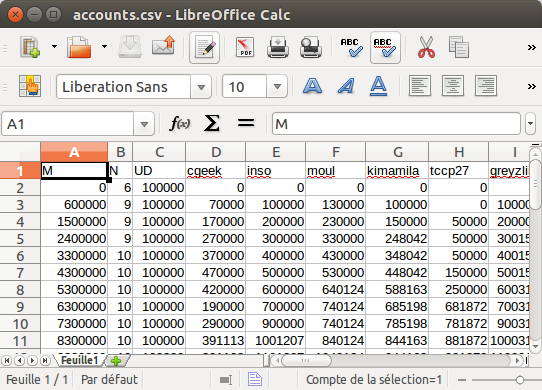This screenshot has width=542, height=390.
Task: Click the Cut scissors icon
Action: click(x=426, y=47)
